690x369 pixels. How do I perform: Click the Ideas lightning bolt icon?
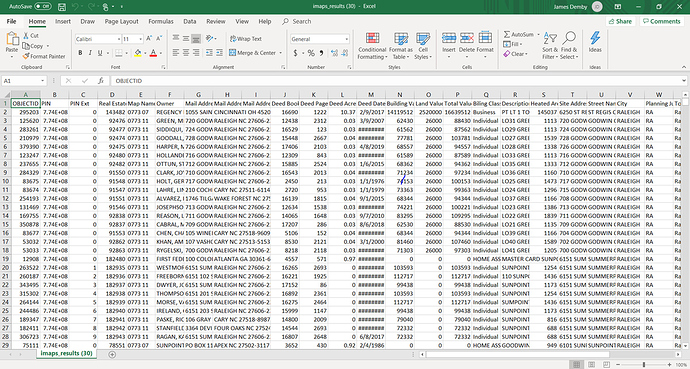click(595, 38)
